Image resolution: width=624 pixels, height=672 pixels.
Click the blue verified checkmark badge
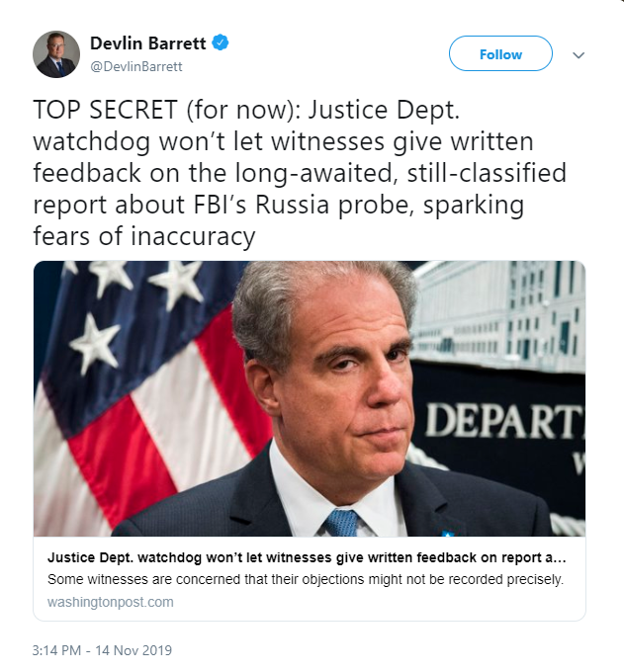221,42
